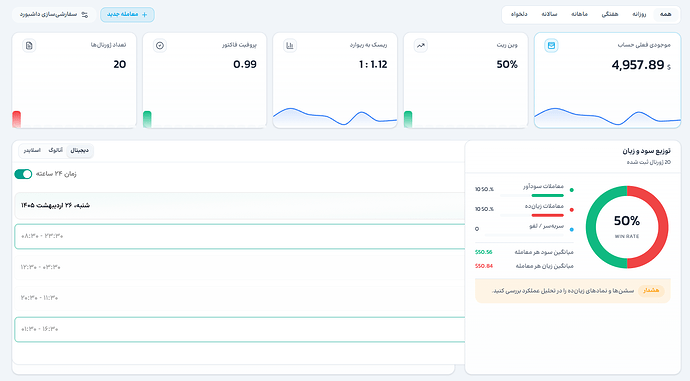Click the میانگین سود هر معامله label
The height and width of the screenshot is (381, 690).
coord(544,252)
